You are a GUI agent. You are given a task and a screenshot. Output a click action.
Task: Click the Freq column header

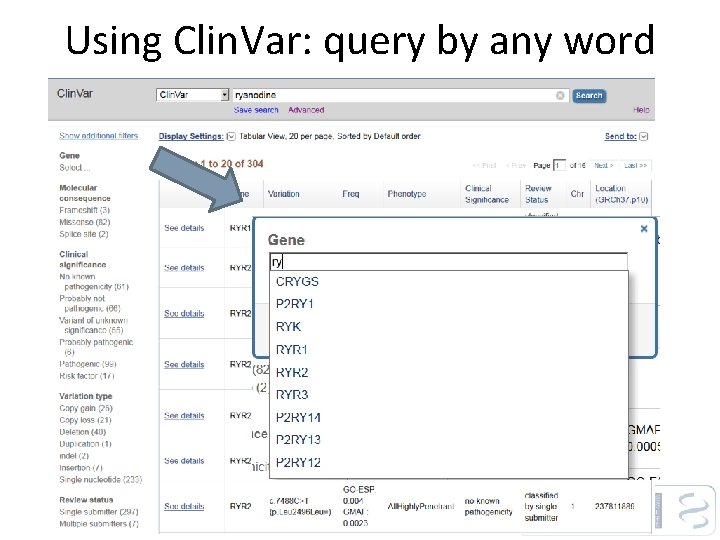click(351, 194)
